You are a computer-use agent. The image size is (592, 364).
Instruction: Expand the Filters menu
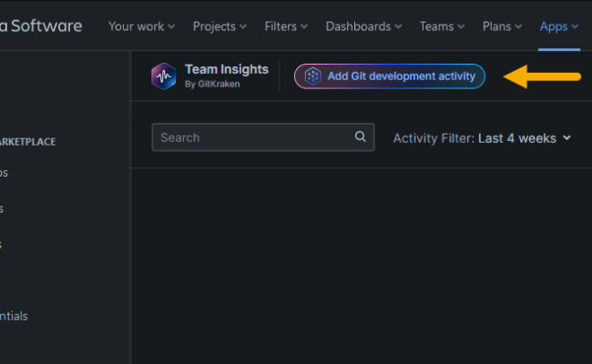point(286,26)
